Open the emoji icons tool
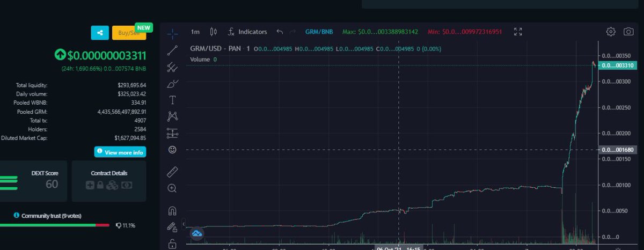The height and width of the screenshot is (250, 644). (x=172, y=150)
